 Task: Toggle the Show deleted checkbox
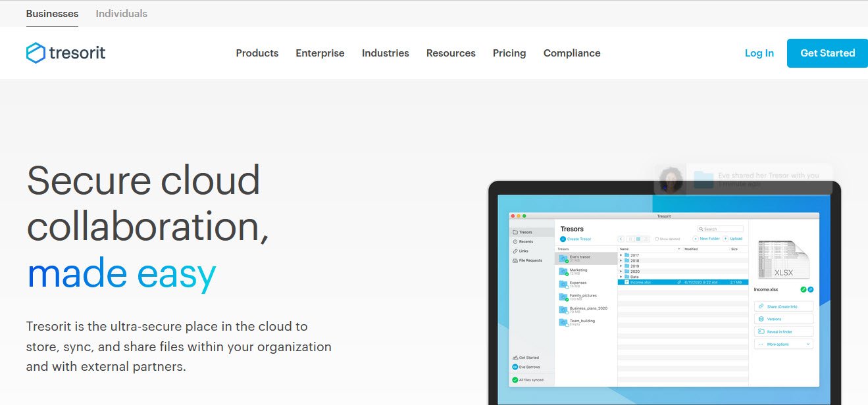(657, 239)
